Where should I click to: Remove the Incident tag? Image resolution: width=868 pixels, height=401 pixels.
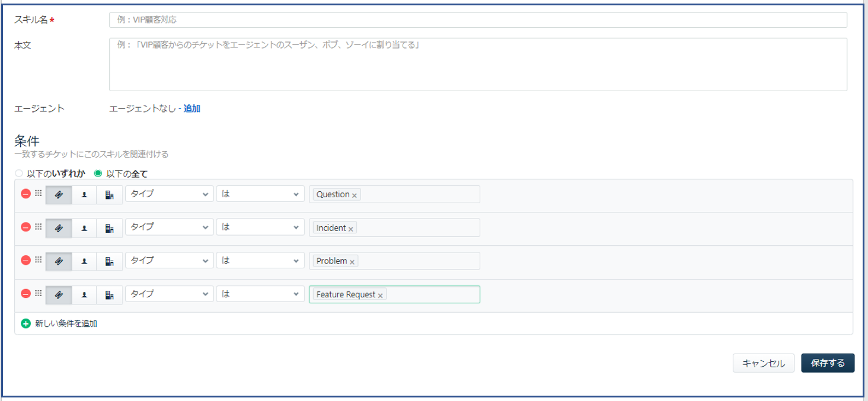click(350, 229)
